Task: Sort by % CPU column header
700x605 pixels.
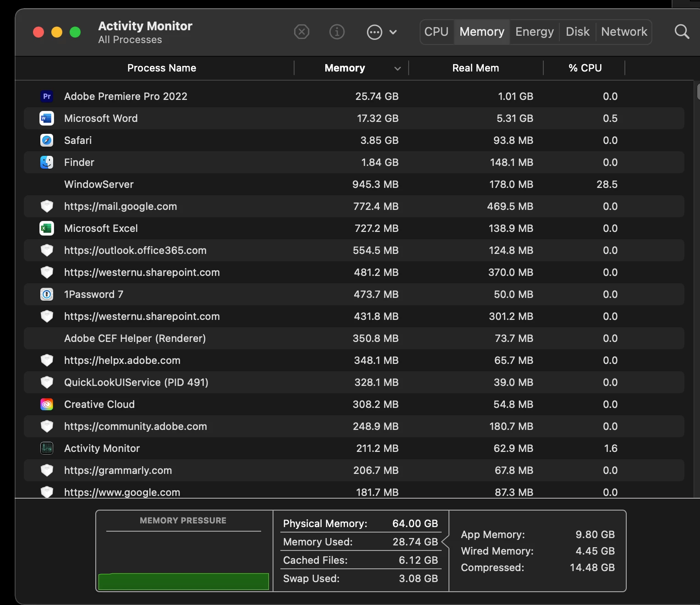Action: [585, 68]
